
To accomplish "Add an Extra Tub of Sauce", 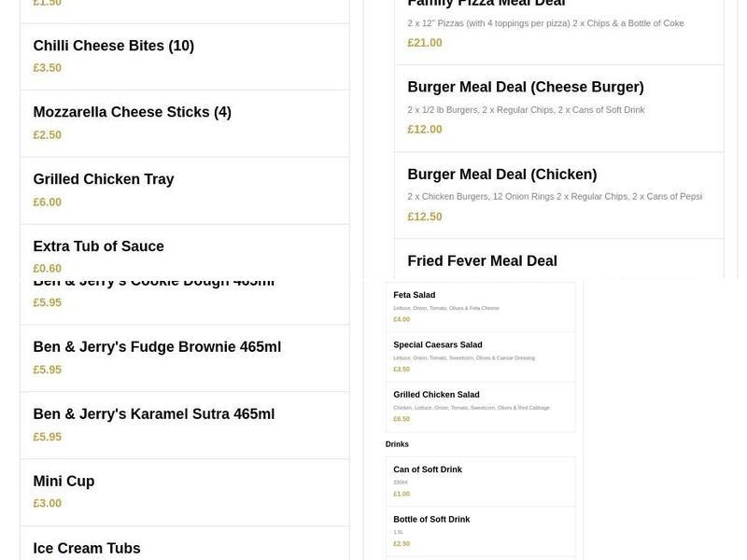I will pyautogui.click(x=98, y=245).
